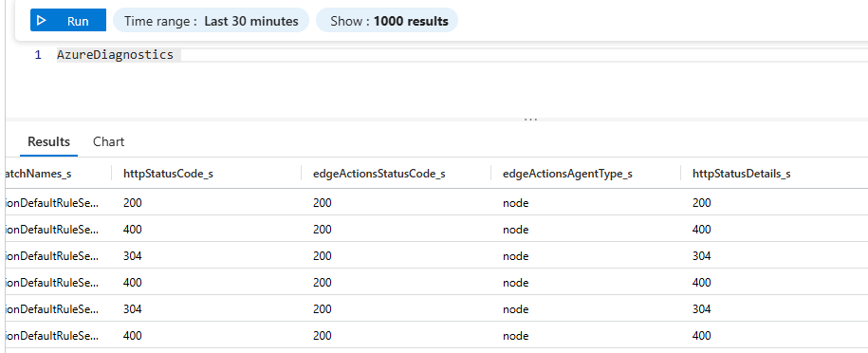
Task: Click the partially visible MatchNames_s column header
Action: click(37, 174)
